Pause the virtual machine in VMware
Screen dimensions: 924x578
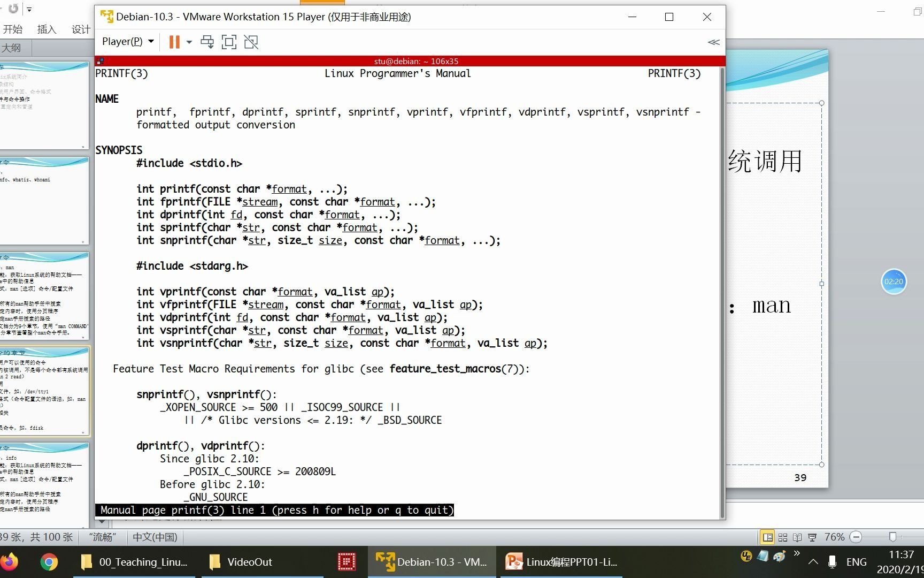(x=174, y=42)
